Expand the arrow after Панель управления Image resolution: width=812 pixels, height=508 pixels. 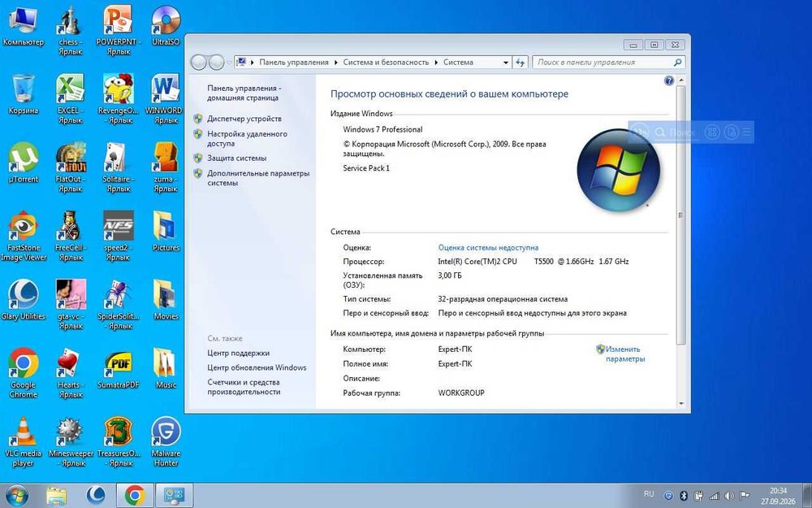tap(335, 63)
